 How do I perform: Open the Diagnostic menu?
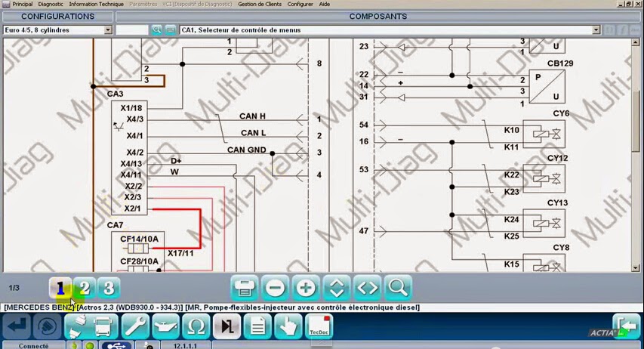tap(51, 4)
